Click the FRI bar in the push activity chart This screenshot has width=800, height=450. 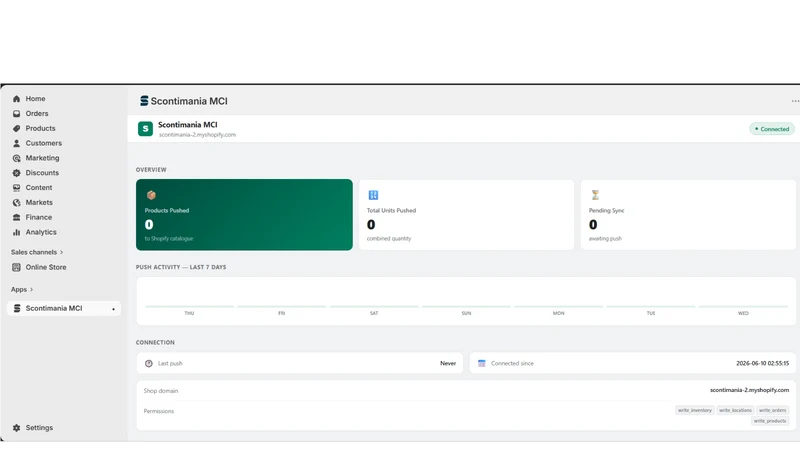pos(282,307)
